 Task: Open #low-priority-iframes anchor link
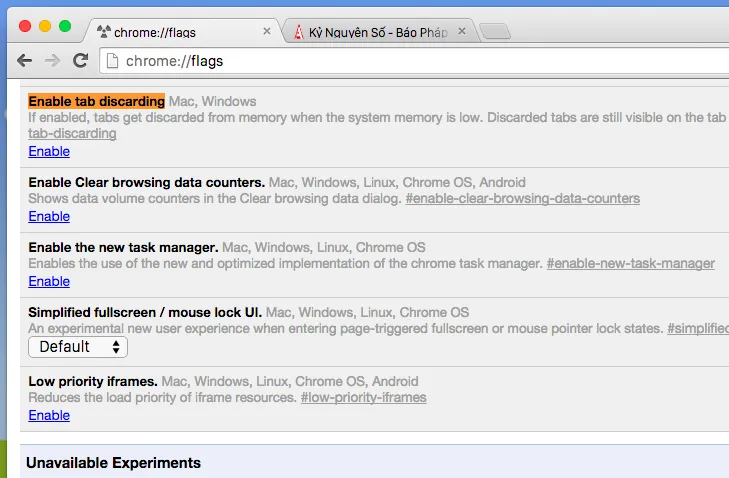(364, 398)
